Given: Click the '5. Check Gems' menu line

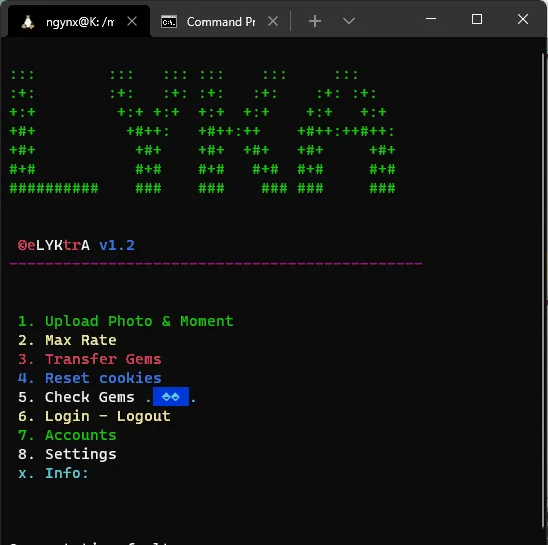Looking at the screenshot, I should pos(107,397).
